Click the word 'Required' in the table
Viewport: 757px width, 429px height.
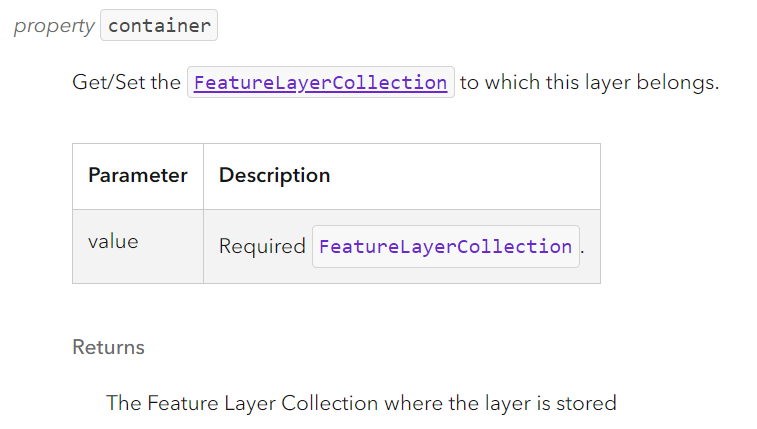[262, 246]
